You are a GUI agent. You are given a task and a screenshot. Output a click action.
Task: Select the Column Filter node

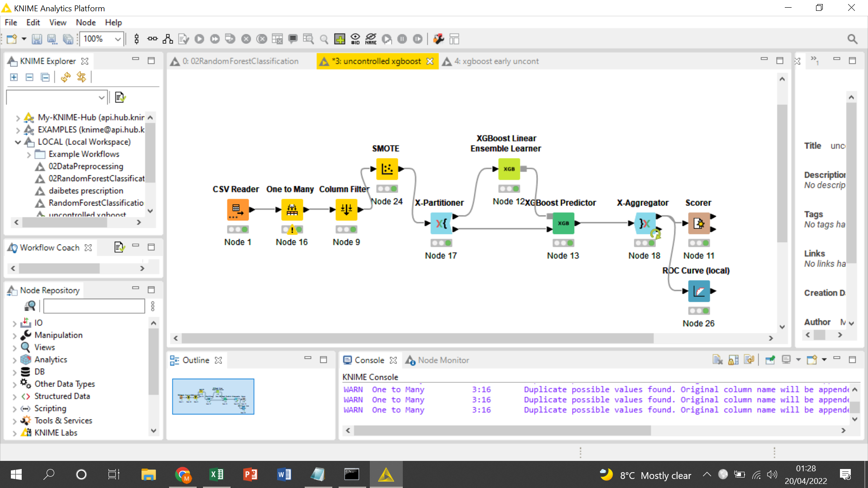tap(346, 210)
